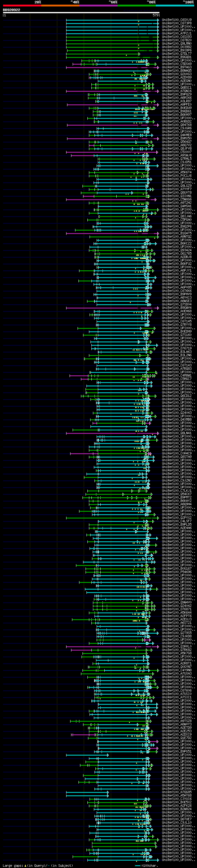
Task: Select hit label UniRef100_O03982
Action: click(177, 47)
